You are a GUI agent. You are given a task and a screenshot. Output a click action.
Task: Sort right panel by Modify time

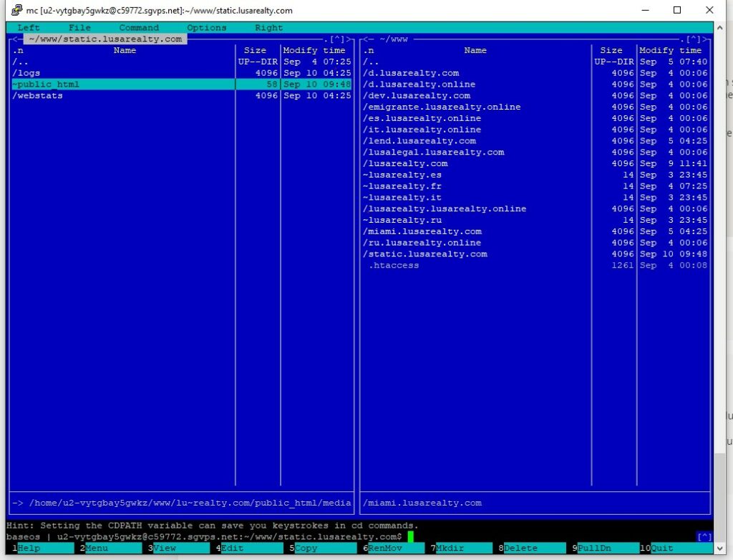pyautogui.click(x=670, y=51)
